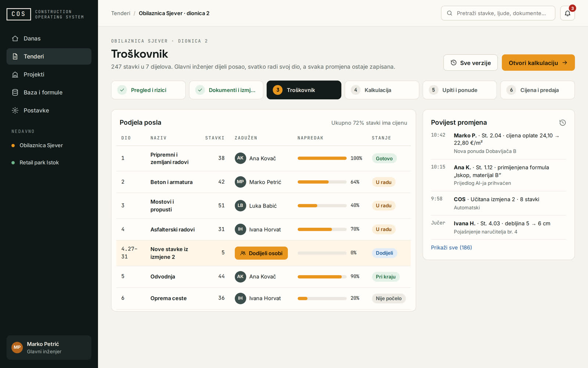Click Ivana Horvat avatar in Oprema ceste row
The image size is (588, 368).
[240, 298]
